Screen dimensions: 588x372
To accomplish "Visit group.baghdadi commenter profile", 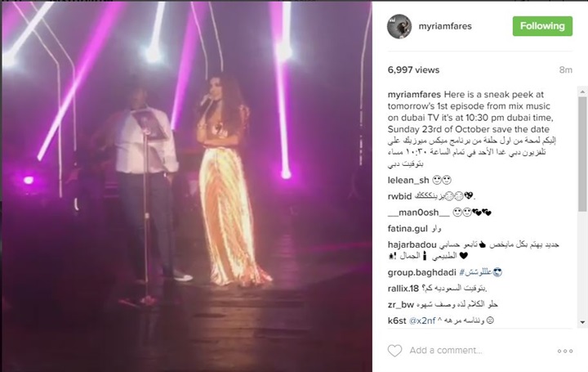I will click(x=422, y=272).
